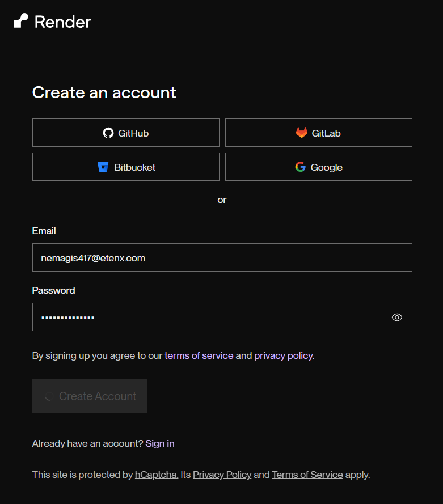
Task: Go to the Sign in link
Action: click(160, 443)
